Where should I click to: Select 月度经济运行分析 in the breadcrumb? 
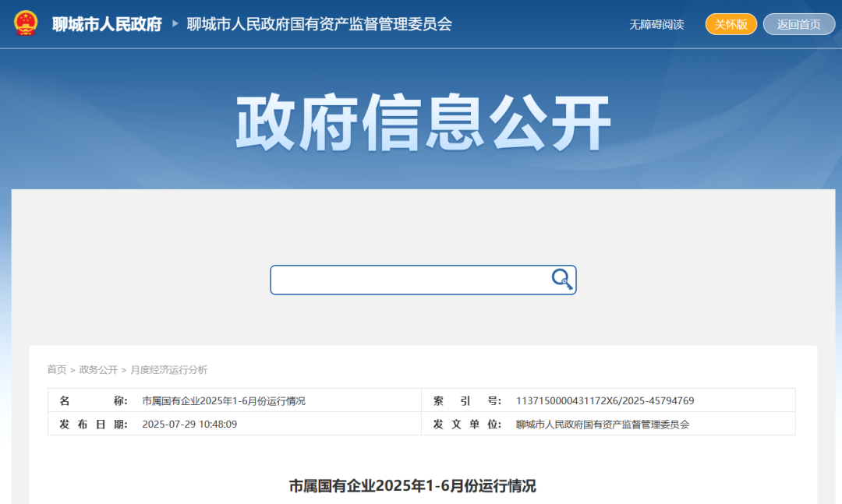[x=169, y=369]
